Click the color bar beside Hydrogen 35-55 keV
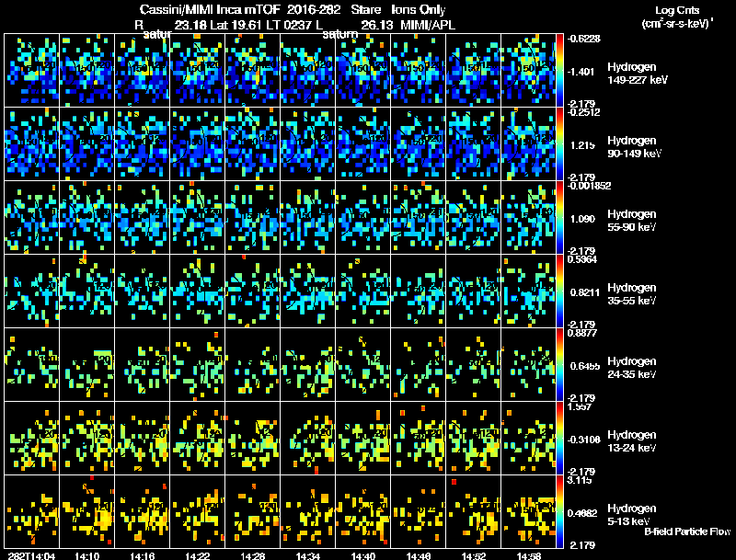This screenshot has width=736, height=560. tap(559, 291)
